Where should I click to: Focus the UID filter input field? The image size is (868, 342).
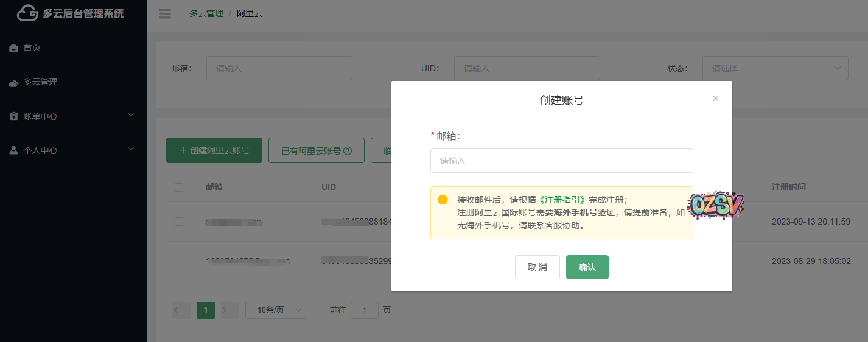click(x=527, y=68)
